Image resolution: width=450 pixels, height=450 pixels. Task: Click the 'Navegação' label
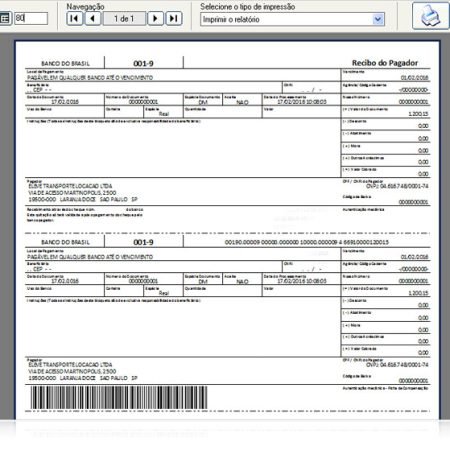click(x=85, y=6)
